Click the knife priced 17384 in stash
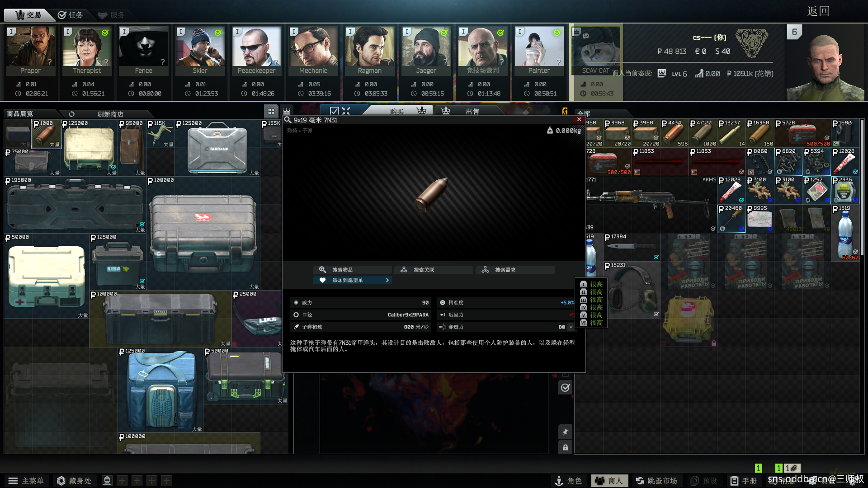The image size is (868, 488). (x=632, y=247)
